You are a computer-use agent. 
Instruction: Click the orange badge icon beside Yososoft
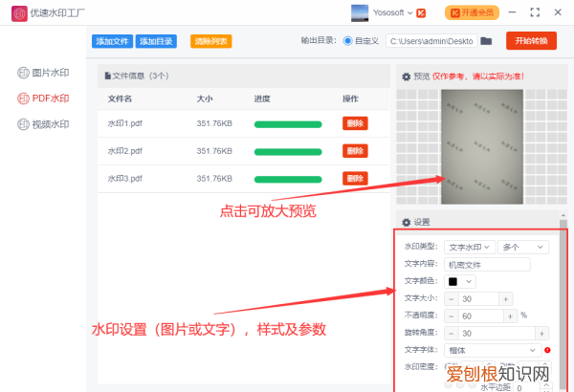coord(421,13)
